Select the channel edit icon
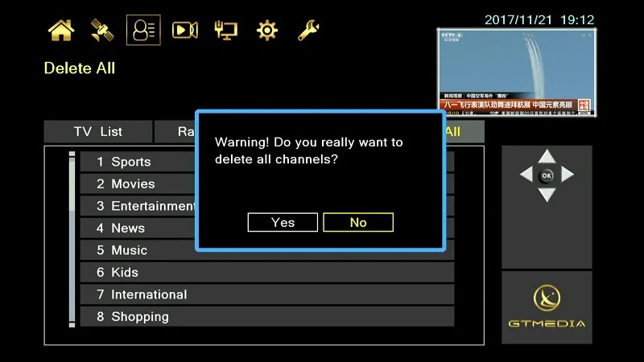 coord(143,30)
